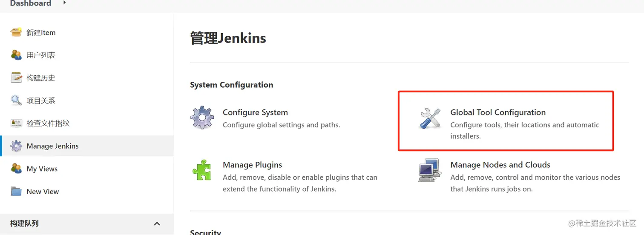Click text 'Configure tools, their locations and automatic installers.'

[x=525, y=131]
